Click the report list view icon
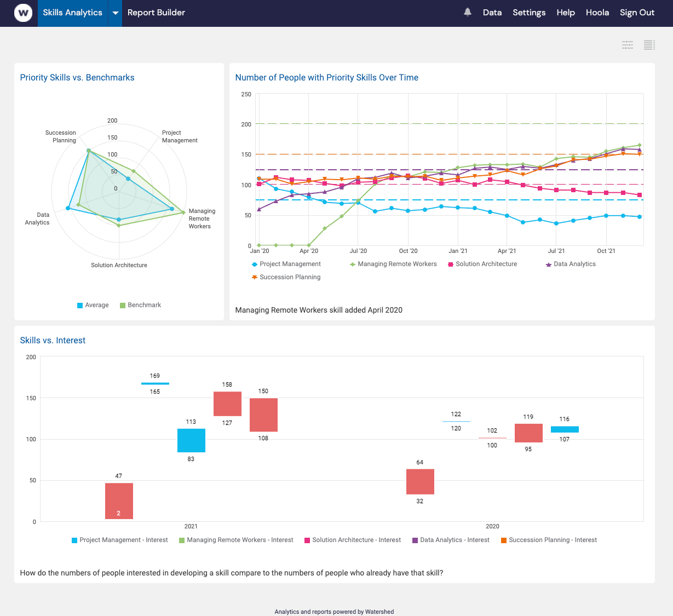 [649, 45]
